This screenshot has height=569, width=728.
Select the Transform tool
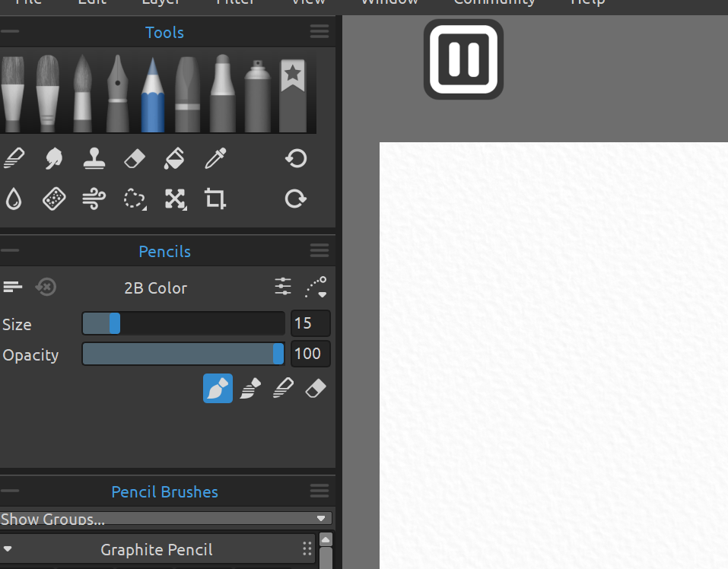(176, 199)
